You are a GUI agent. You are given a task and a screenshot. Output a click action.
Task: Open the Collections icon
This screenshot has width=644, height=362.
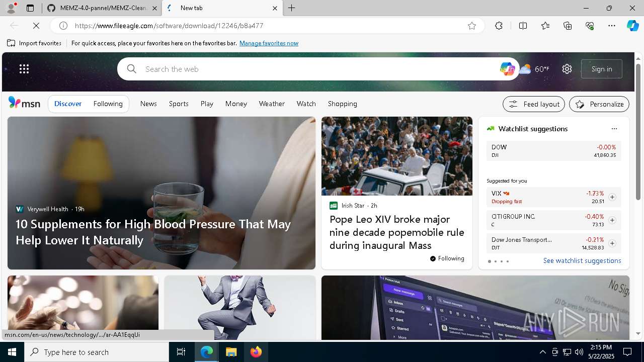(568, 26)
